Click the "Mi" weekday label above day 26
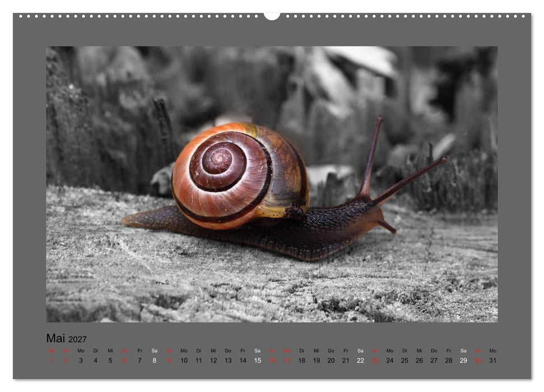 click(420, 351)
